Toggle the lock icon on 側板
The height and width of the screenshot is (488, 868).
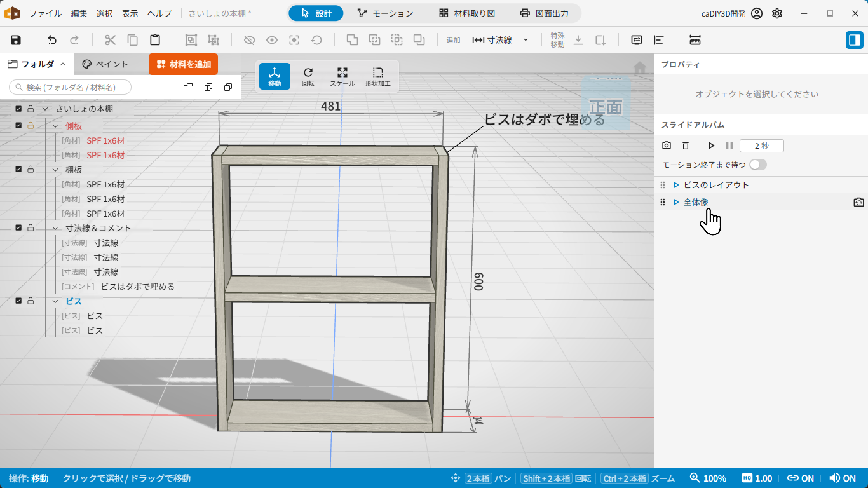31,125
